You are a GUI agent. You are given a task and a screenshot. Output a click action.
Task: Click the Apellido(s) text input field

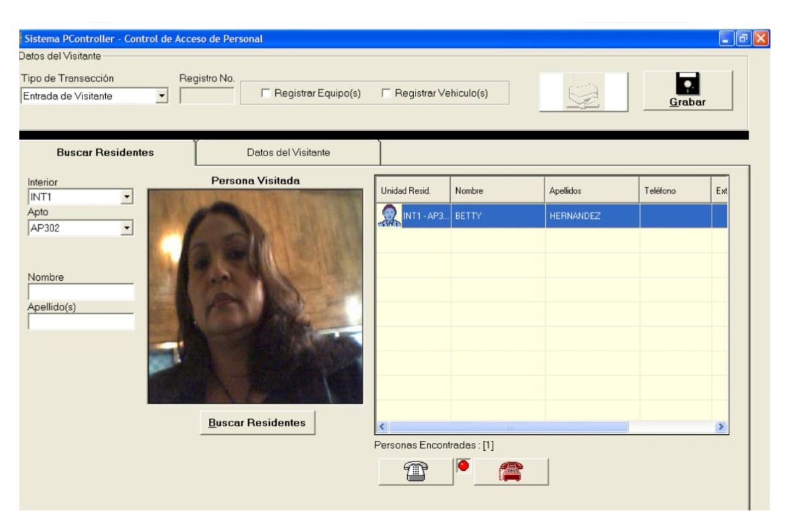click(81, 322)
